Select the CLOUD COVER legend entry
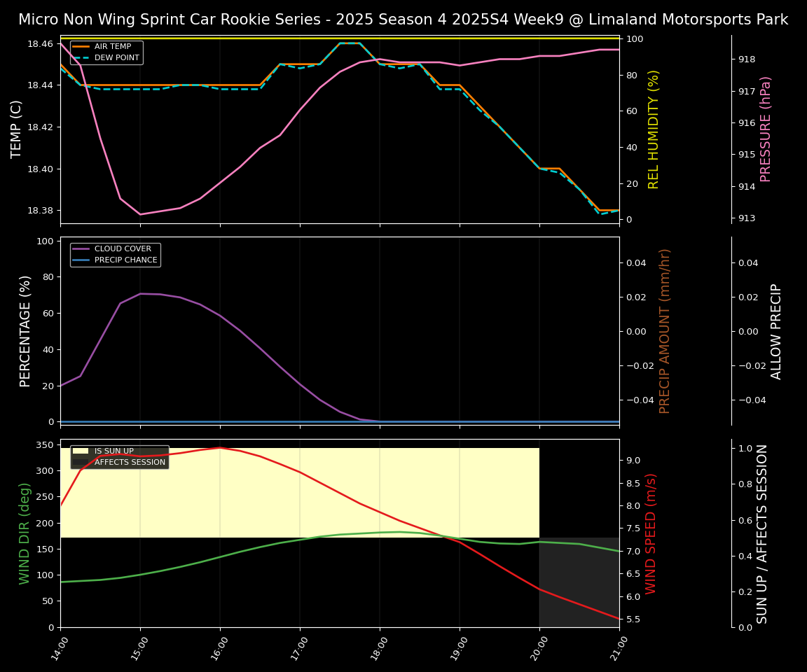 click(117, 249)
